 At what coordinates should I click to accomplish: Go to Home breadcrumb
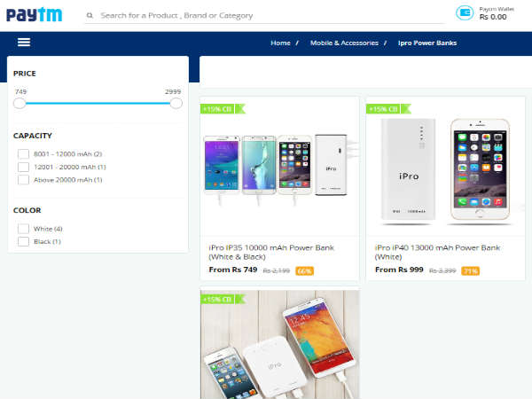click(x=280, y=43)
